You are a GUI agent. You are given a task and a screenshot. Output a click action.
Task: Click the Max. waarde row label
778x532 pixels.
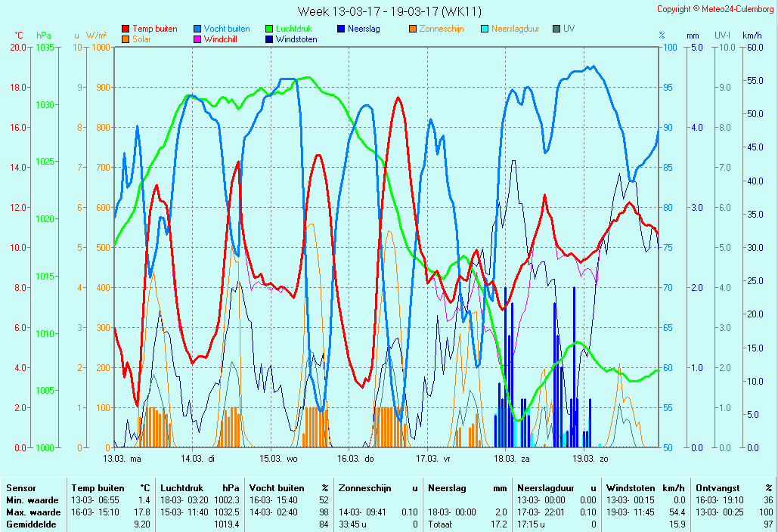[x=33, y=512]
